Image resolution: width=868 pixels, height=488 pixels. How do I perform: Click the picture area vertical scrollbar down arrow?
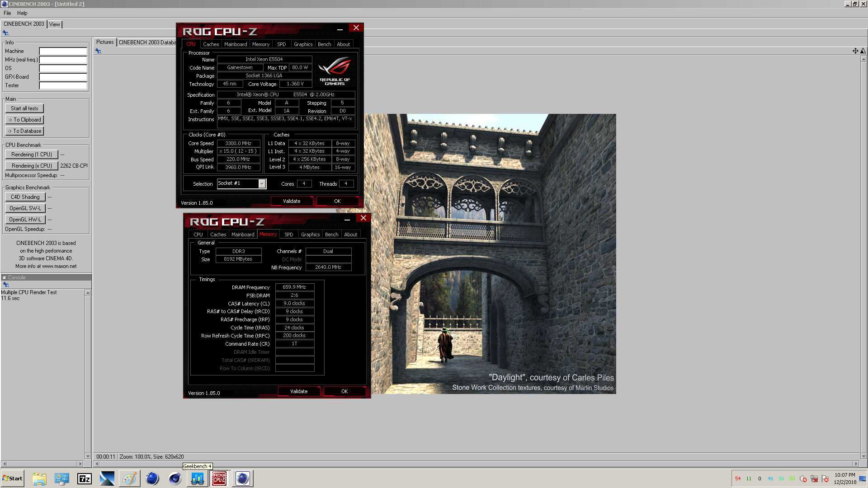click(x=863, y=456)
